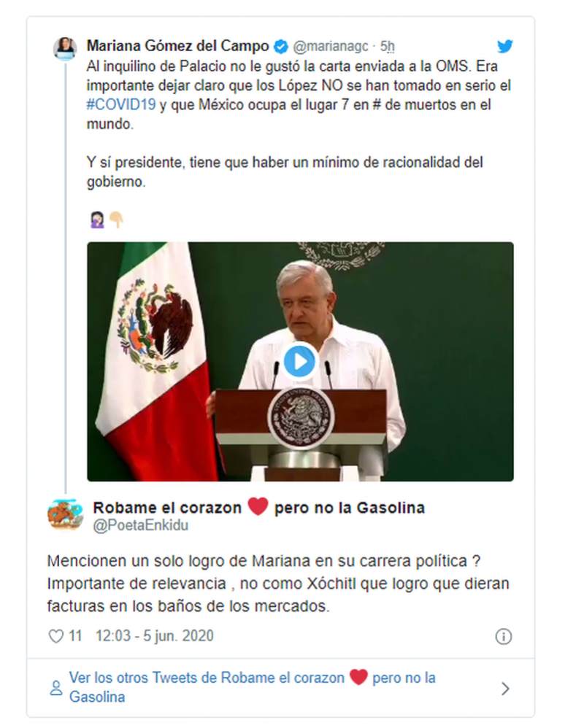Open the 5h timestamp link
Image resolution: width=584 pixels, height=728 pixels.
pos(388,47)
